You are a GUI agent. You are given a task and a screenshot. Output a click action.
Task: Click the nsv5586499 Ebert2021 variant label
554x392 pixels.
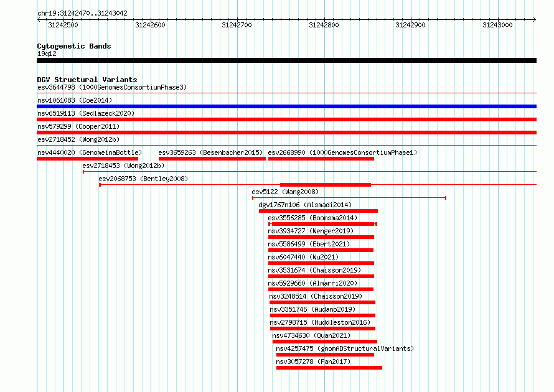point(309,244)
